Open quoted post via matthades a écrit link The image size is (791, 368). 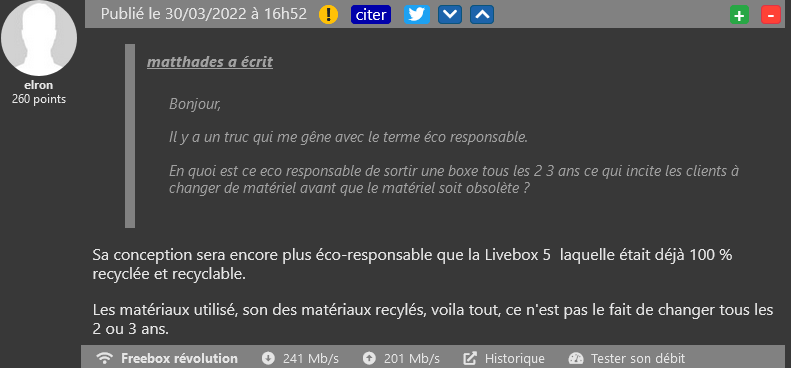click(x=210, y=62)
